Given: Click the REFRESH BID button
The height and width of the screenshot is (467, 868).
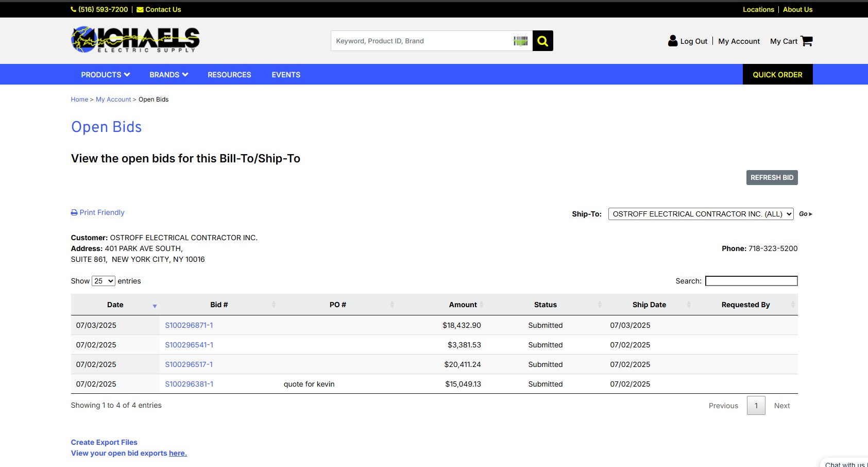Looking at the screenshot, I should pyautogui.click(x=772, y=177).
